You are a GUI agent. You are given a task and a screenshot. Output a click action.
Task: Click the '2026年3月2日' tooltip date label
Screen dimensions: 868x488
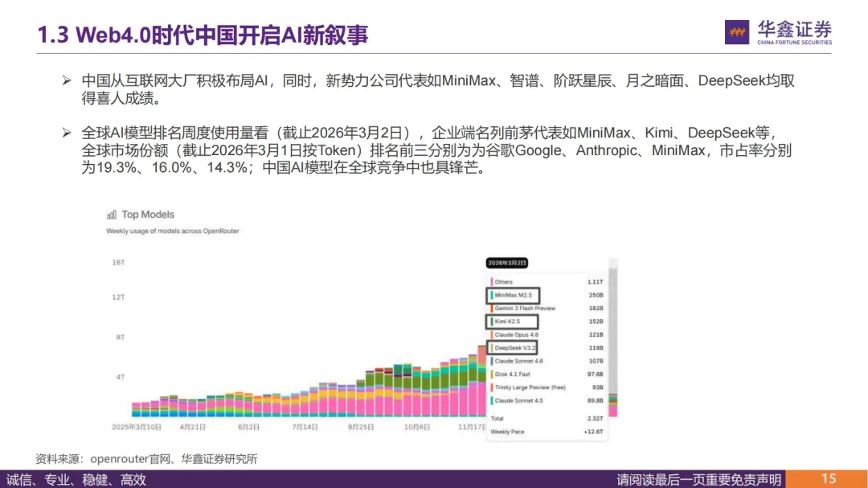506,263
